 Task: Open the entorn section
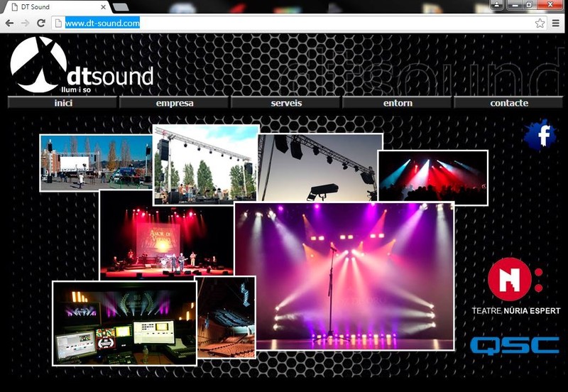[398, 103]
